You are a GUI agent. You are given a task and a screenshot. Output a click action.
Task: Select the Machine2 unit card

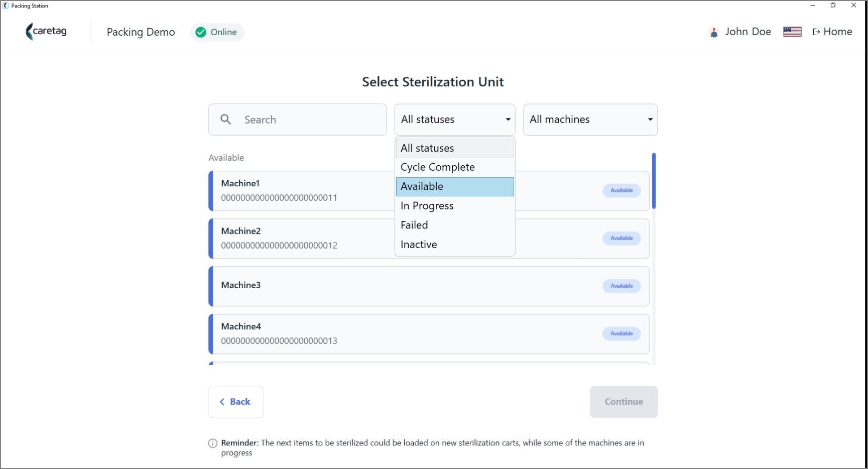[x=429, y=239]
